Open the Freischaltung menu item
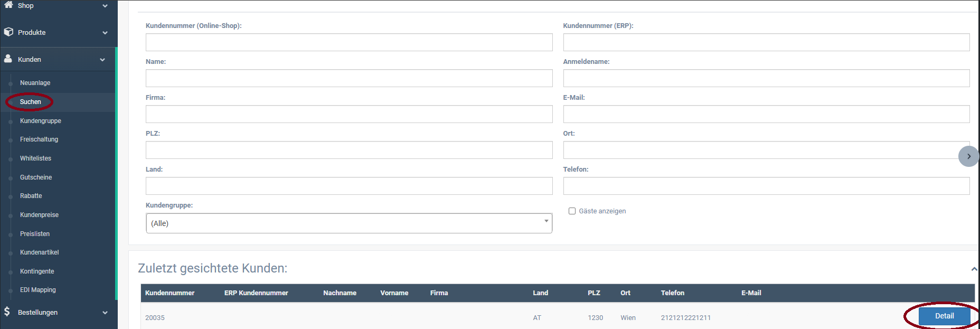This screenshot has width=980, height=329. click(x=39, y=139)
